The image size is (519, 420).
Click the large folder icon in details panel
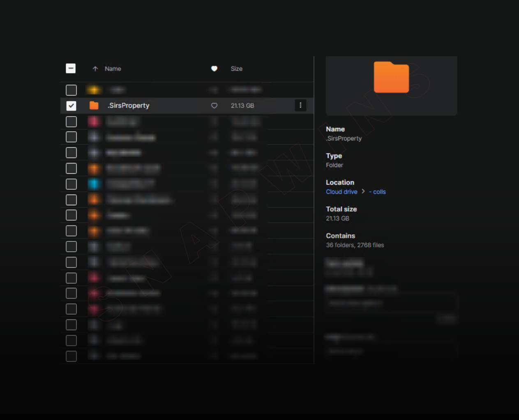391,77
